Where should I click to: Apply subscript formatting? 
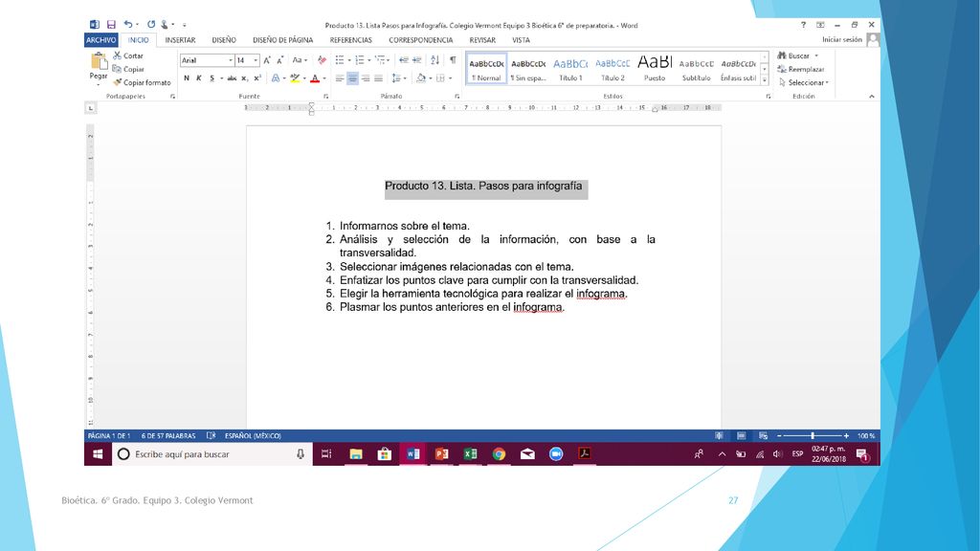pos(244,78)
